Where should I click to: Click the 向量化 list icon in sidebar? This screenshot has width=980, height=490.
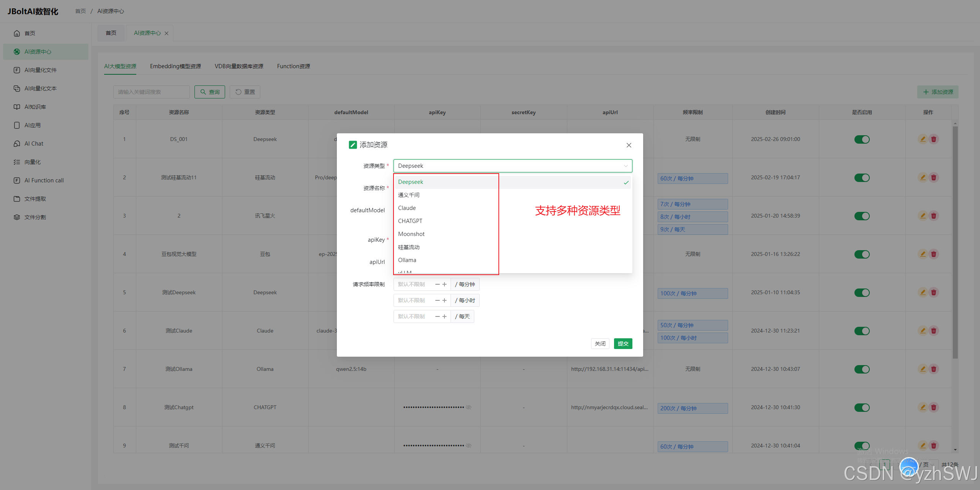[17, 162]
